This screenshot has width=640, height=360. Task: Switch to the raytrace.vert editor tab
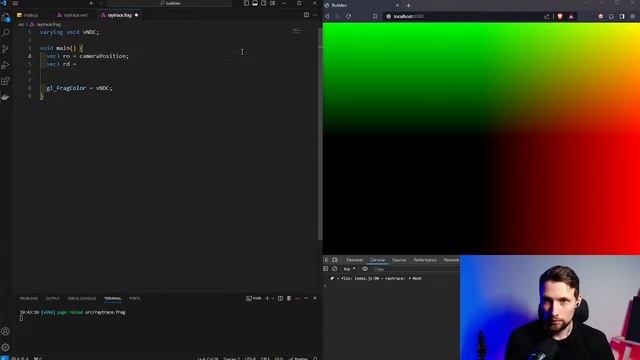73,15
